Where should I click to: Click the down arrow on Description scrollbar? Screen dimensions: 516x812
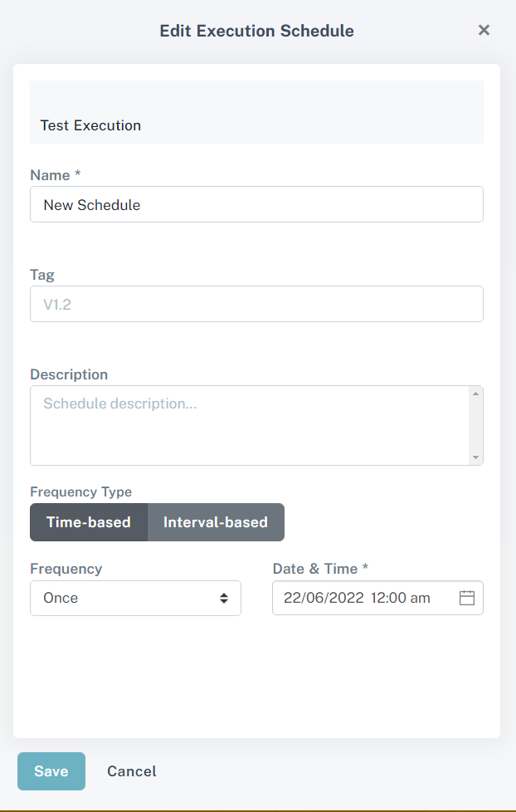coord(476,457)
